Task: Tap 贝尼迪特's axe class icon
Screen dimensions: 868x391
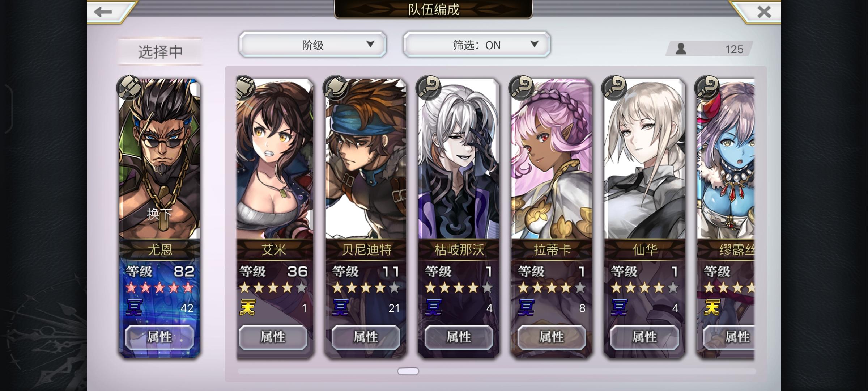Action: [336, 87]
